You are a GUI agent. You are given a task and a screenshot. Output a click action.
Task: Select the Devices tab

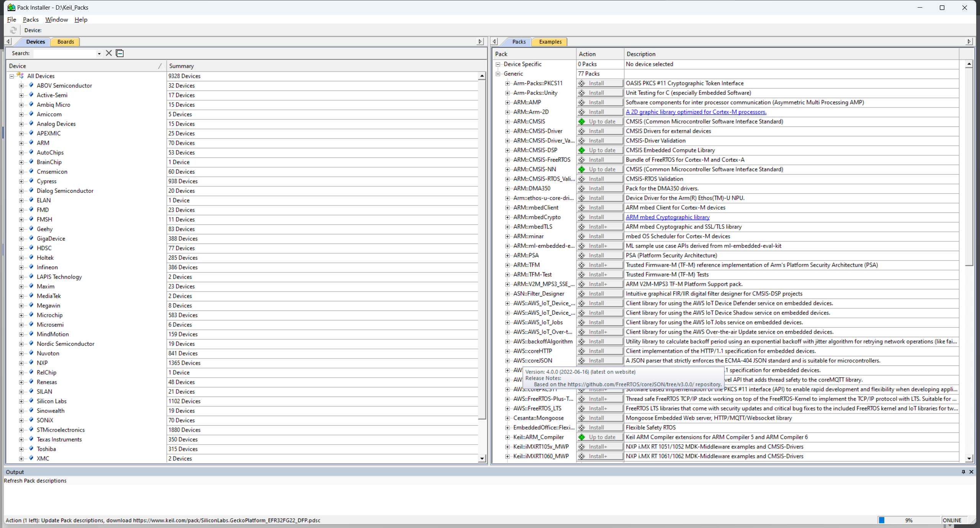click(36, 42)
